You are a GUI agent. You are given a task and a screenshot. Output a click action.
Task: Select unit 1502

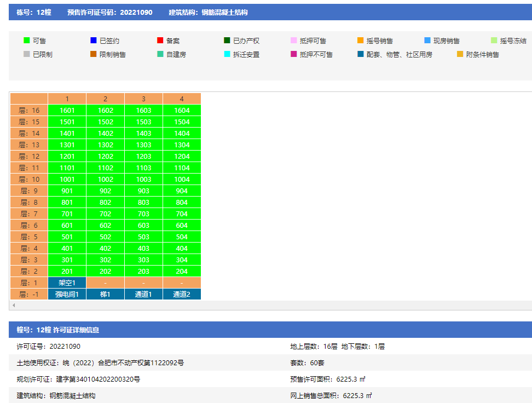tap(106, 122)
